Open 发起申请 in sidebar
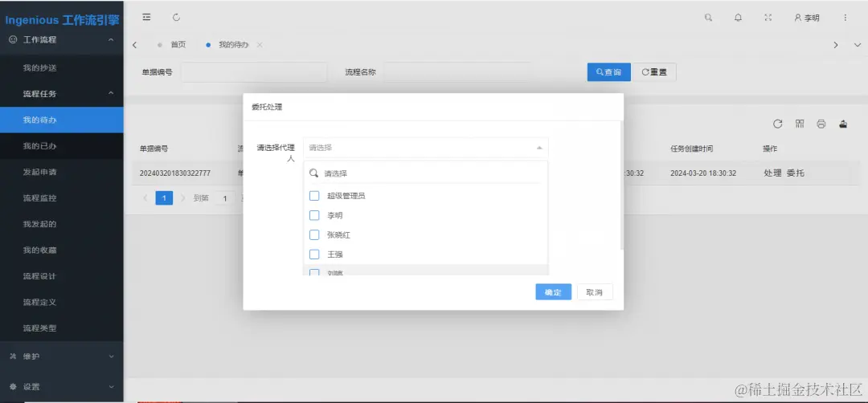This screenshot has height=403, width=868. 61,172
